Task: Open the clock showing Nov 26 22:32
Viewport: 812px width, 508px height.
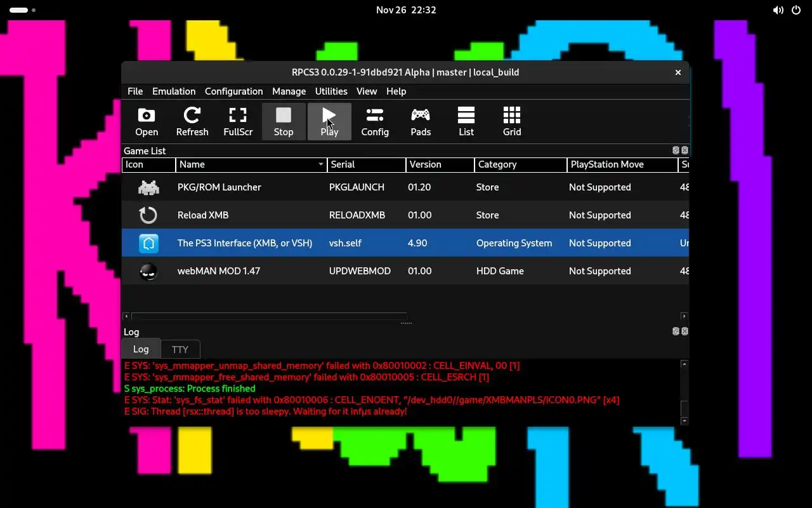Action: (x=406, y=10)
